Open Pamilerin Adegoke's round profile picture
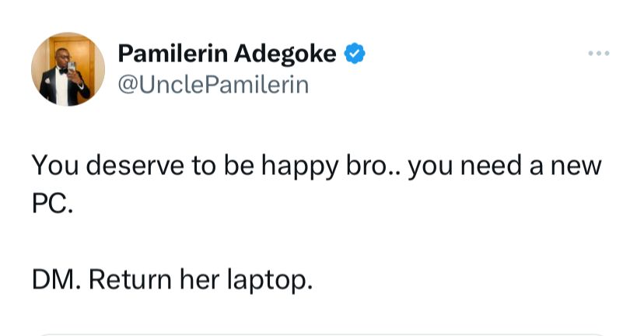This screenshot has width=644, height=336. point(68,69)
